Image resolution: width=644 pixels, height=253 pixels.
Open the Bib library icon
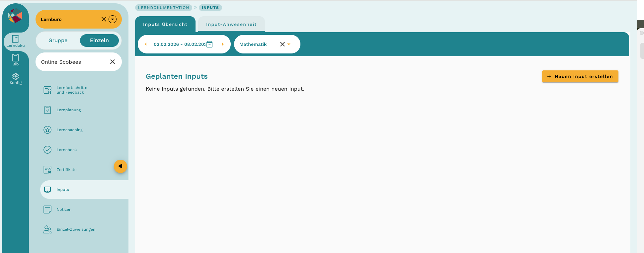coord(16,58)
